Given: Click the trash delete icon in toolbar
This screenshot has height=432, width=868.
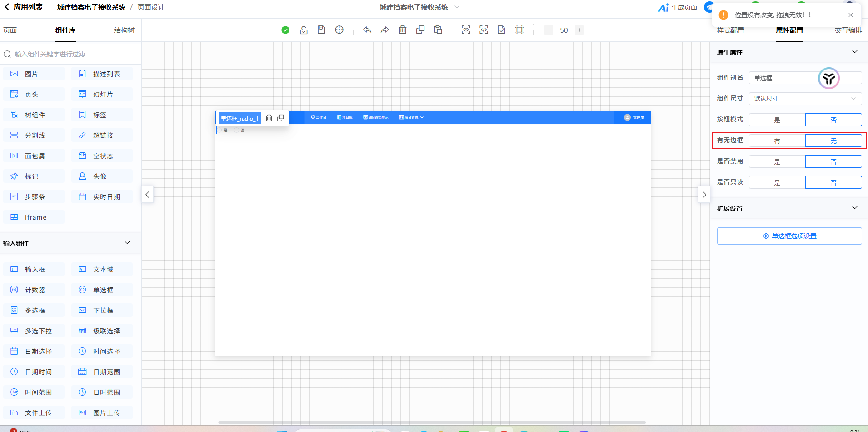Looking at the screenshot, I should [403, 30].
